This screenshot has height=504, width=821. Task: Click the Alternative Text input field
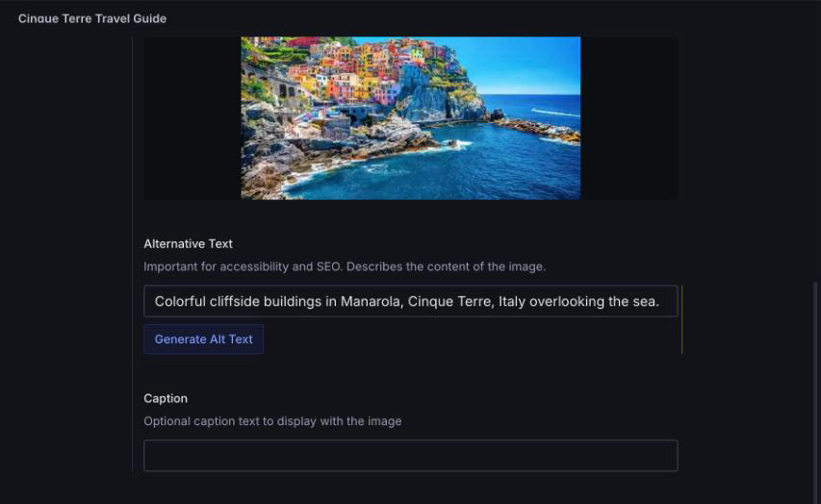410,301
